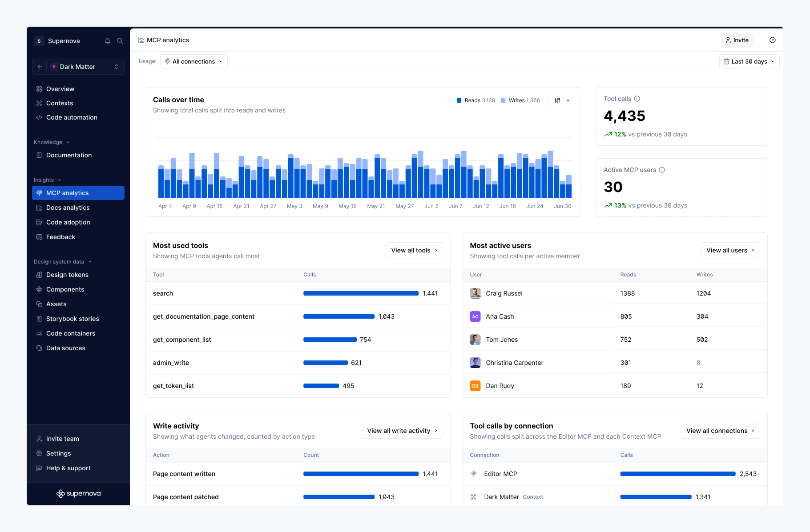Image resolution: width=810 pixels, height=532 pixels.
Task: Click the Active MCP users info icon
Action: [662, 170]
